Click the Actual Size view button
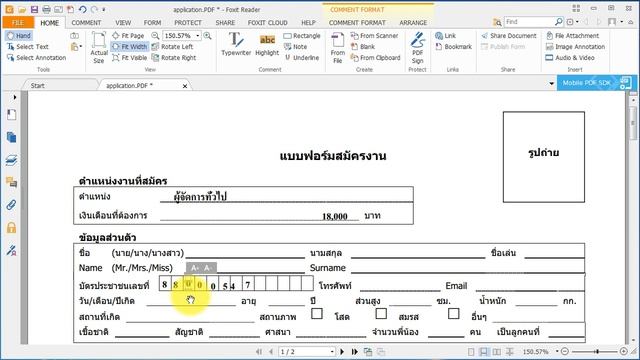Image resolution: width=640 pixels, height=360 pixels. pyautogui.click(x=99, y=48)
